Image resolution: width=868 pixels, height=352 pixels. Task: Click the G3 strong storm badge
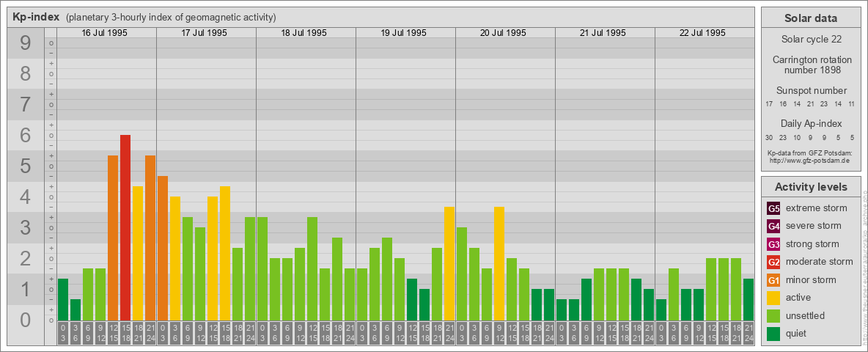tap(773, 244)
